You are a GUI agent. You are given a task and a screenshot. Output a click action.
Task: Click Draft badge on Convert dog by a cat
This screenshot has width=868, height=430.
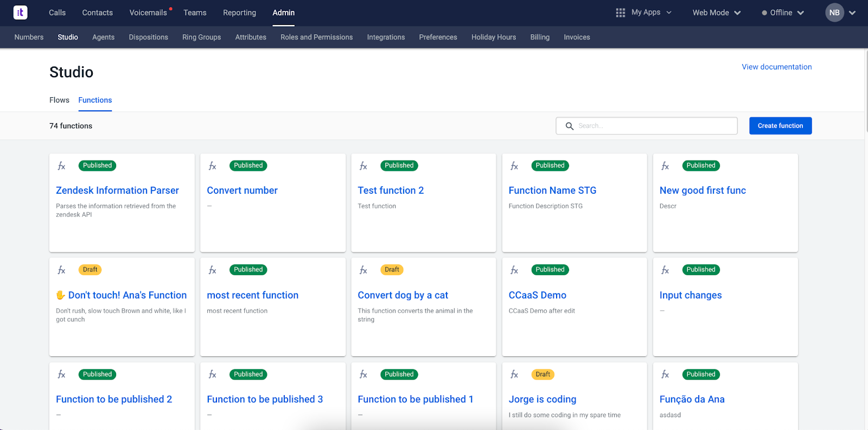[x=392, y=270]
